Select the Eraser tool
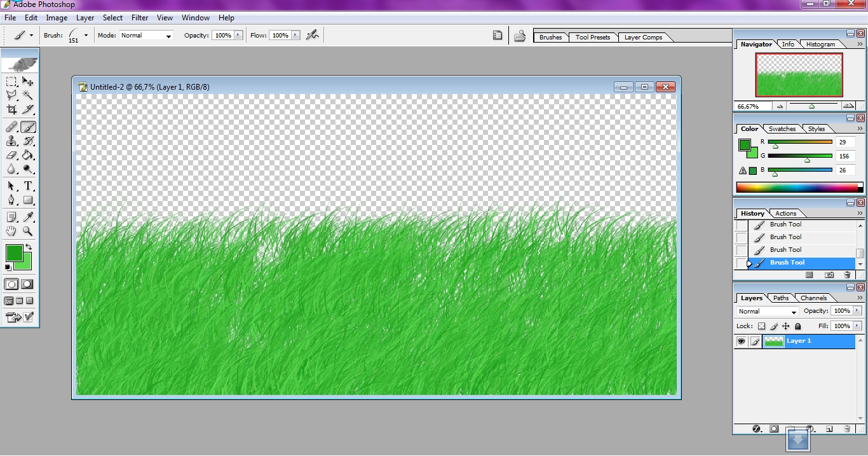The width and height of the screenshot is (868, 456). 11,155
